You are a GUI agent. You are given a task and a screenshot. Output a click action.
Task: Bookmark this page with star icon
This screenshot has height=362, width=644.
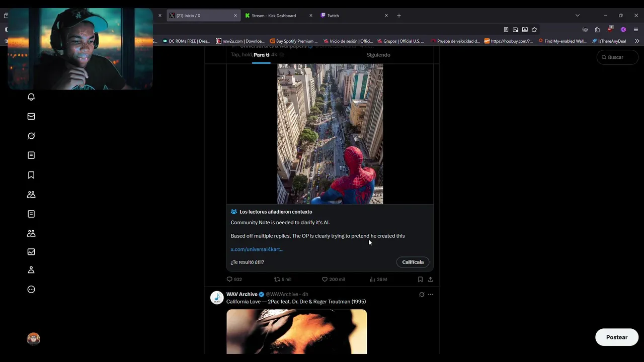[x=534, y=30]
